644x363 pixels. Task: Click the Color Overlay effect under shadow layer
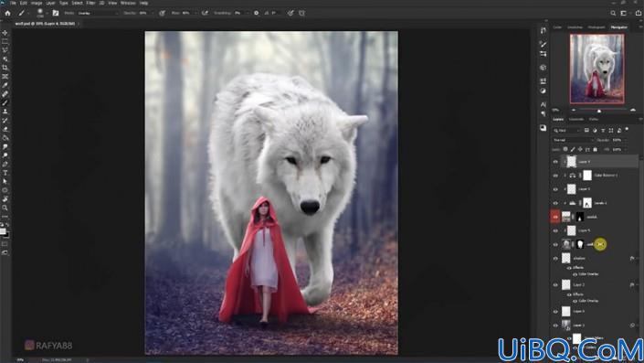pos(588,273)
